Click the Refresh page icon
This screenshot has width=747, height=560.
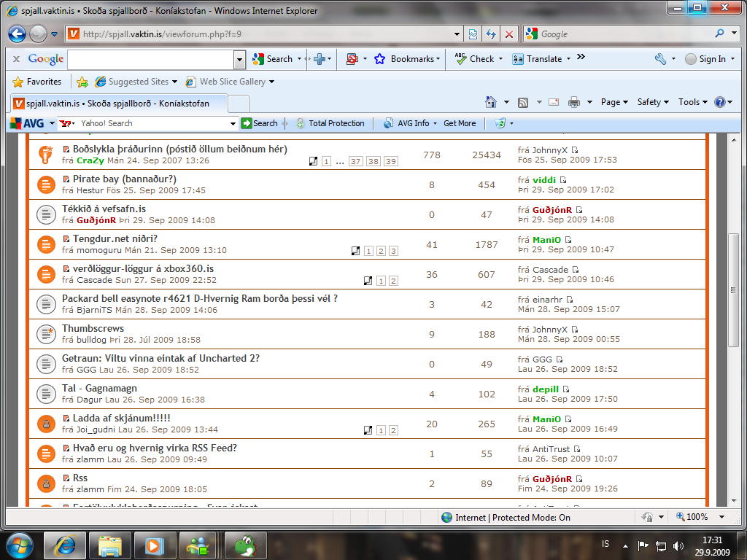[491, 34]
